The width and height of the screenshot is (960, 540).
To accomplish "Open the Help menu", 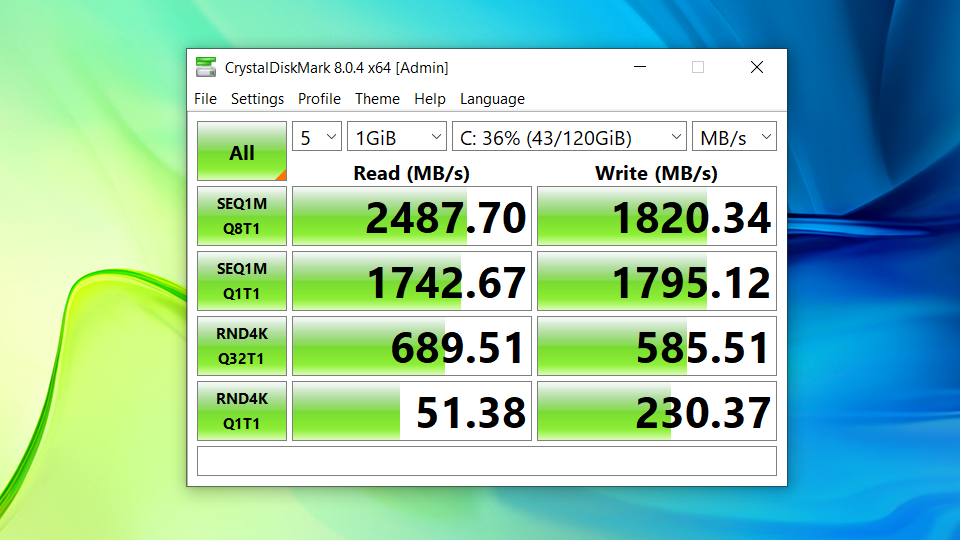I will 430,99.
